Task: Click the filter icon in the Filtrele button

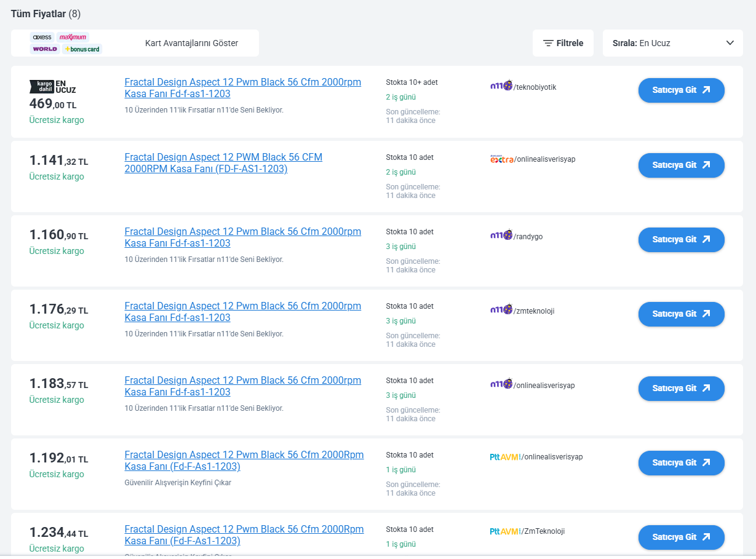Action: point(547,43)
